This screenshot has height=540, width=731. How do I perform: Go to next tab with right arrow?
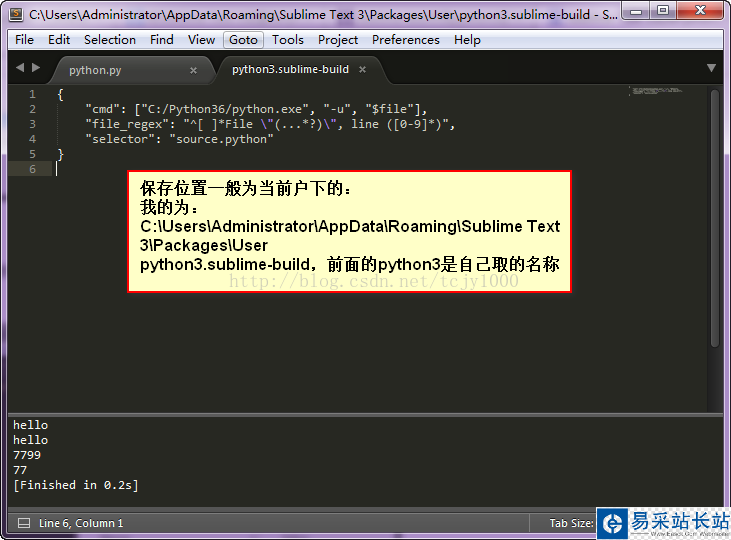coord(36,68)
